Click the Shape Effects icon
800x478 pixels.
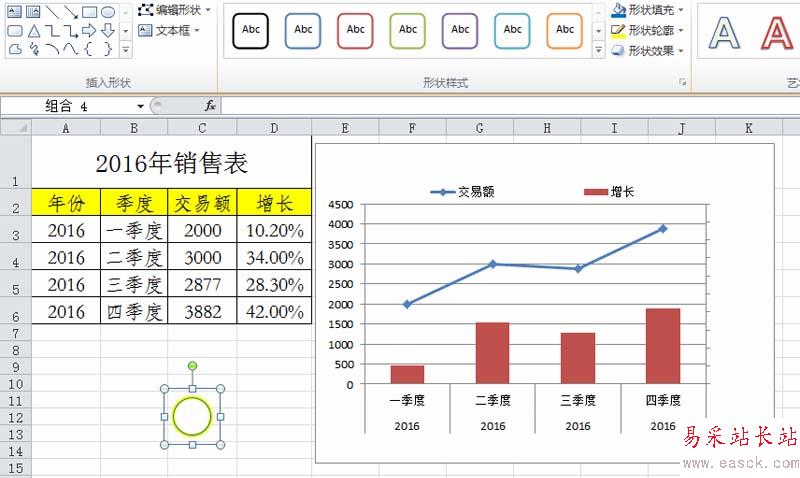(618, 51)
